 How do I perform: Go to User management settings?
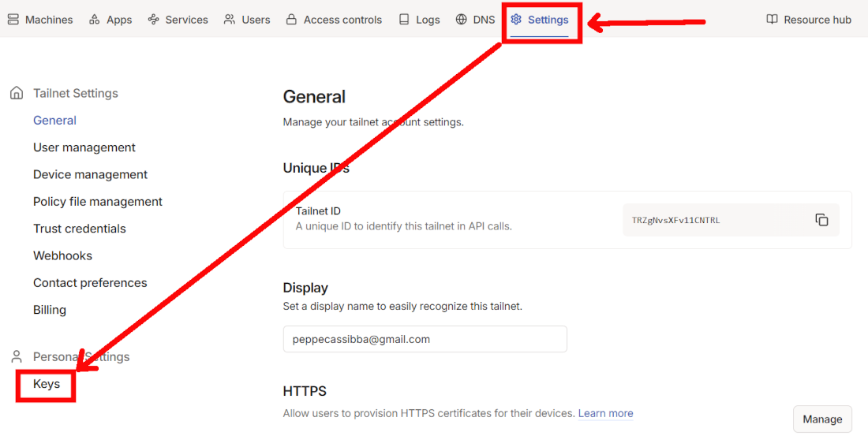[84, 147]
